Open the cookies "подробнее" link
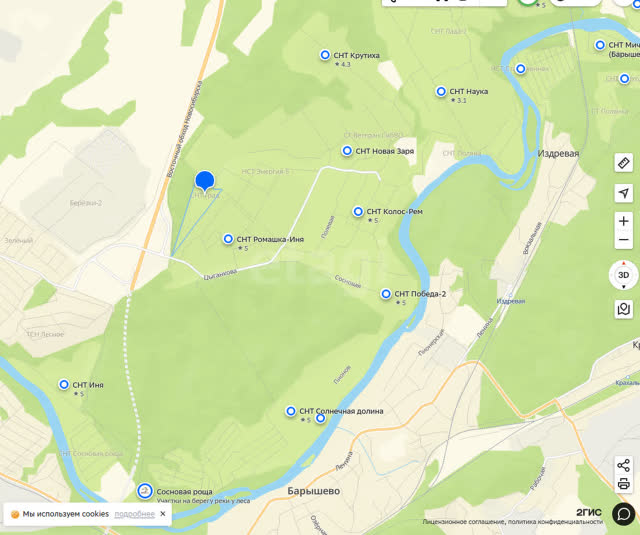This screenshot has width=640, height=535. (x=134, y=514)
